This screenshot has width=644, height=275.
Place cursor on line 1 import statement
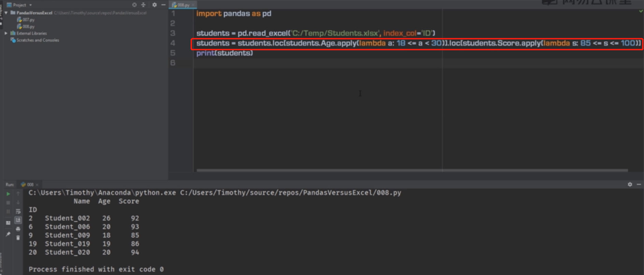tap(234, 14)
